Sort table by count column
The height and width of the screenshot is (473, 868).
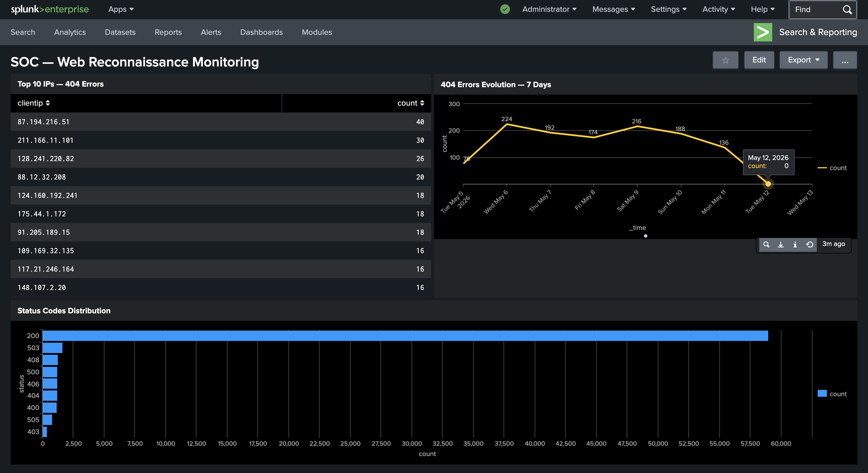pyautogui.click(x=410, y=103)
